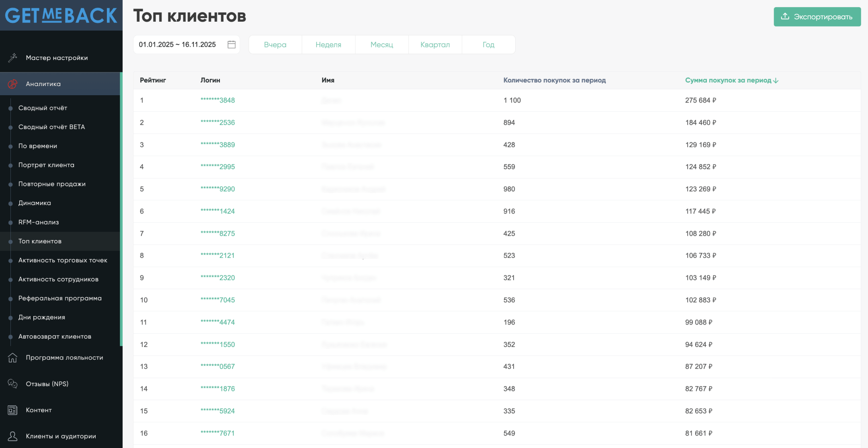Open client login ending 9290
The width and height of the screenshot is (868, 448).
coord(217,189)
